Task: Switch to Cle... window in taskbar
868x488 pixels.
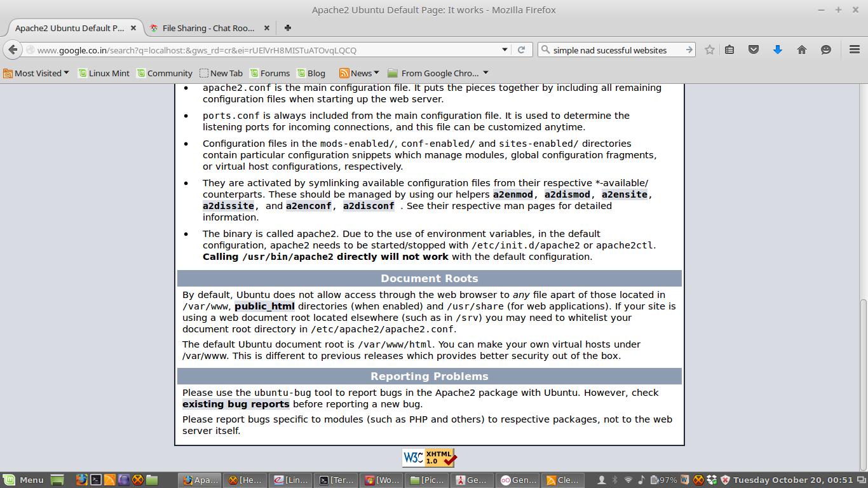Action: point(562,480)
